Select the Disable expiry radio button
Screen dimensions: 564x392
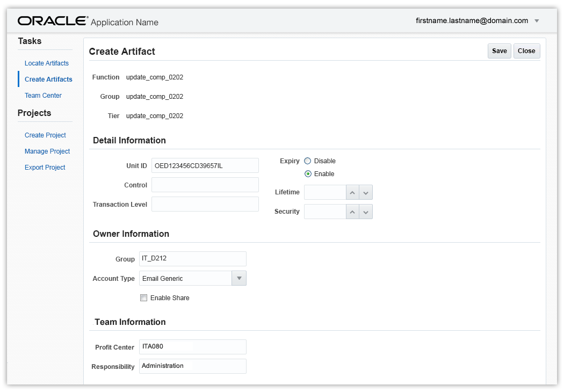pyautogui.click(x=308, y=161)
